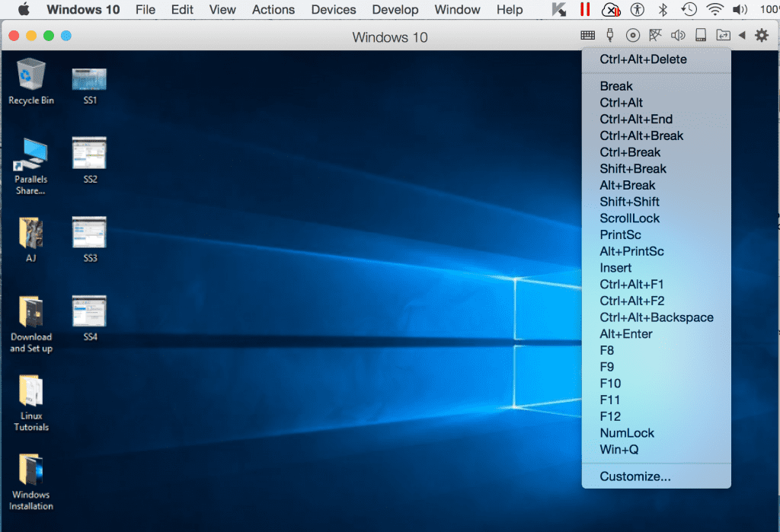Send Ctrl+Alt+Delete from the keyboard menu
The width and height of the screenshot is (780, 532).
click(x=643, y=59)
